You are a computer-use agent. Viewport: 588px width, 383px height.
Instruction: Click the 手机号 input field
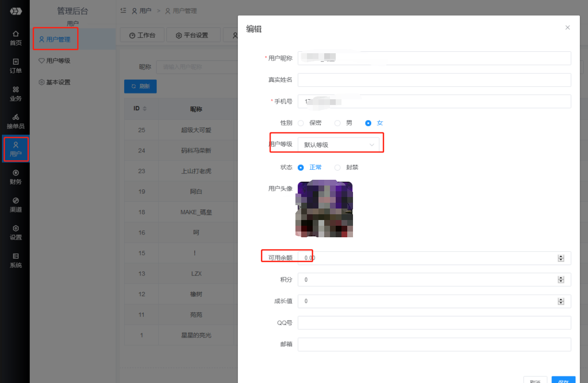pos(435,101)
